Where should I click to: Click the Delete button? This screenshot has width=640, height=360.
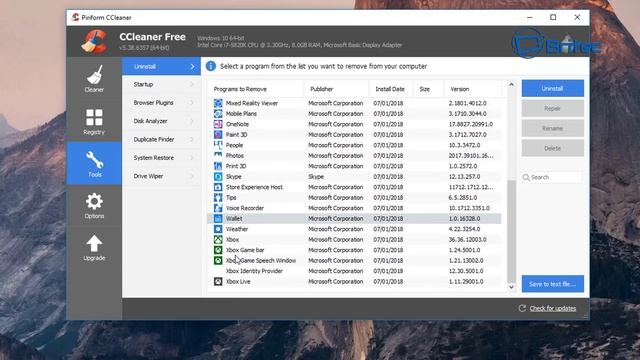point(553,148)
